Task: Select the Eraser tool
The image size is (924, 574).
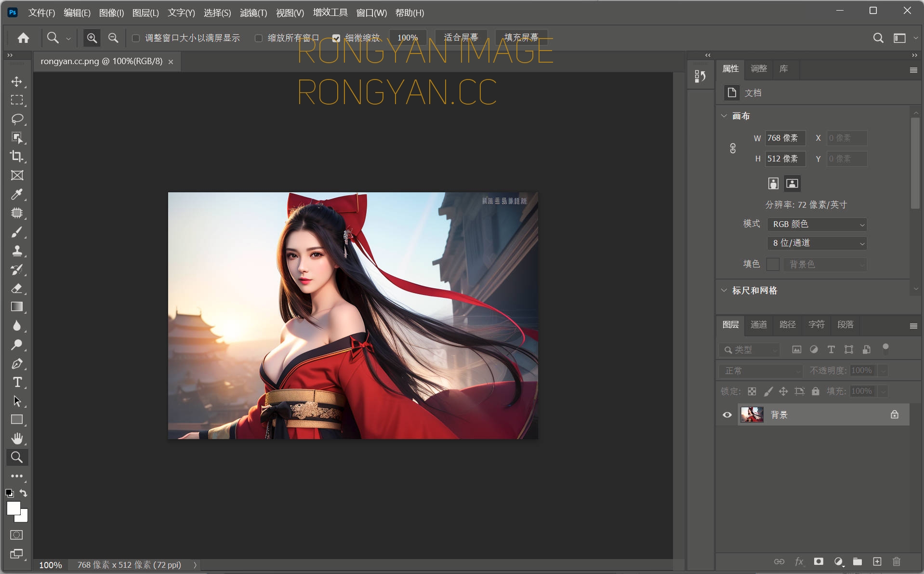Action: [x=17, y=288]
